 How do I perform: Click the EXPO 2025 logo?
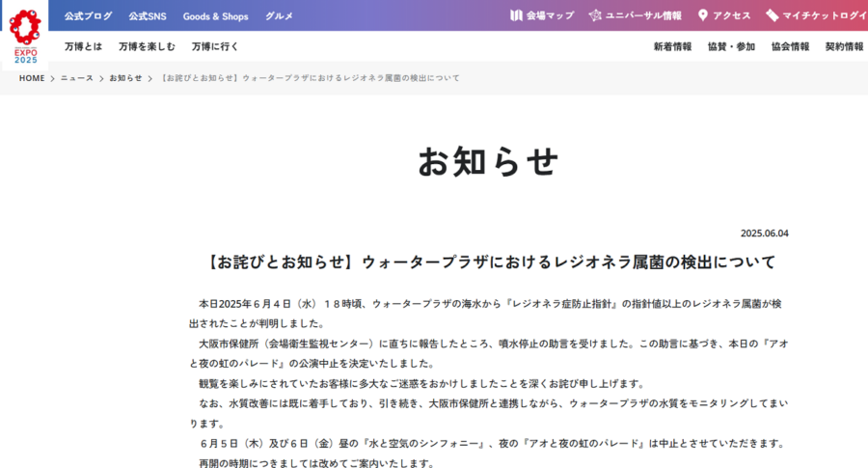coord(25,36)
